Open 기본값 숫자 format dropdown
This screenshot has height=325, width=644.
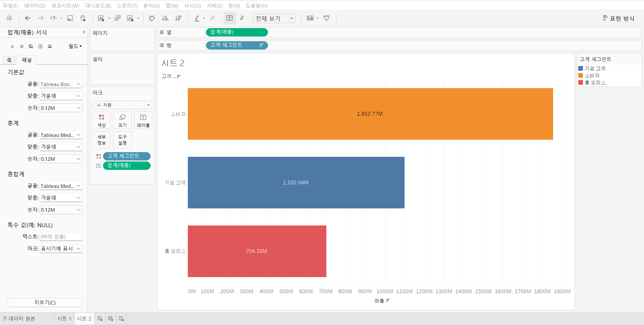61,108
